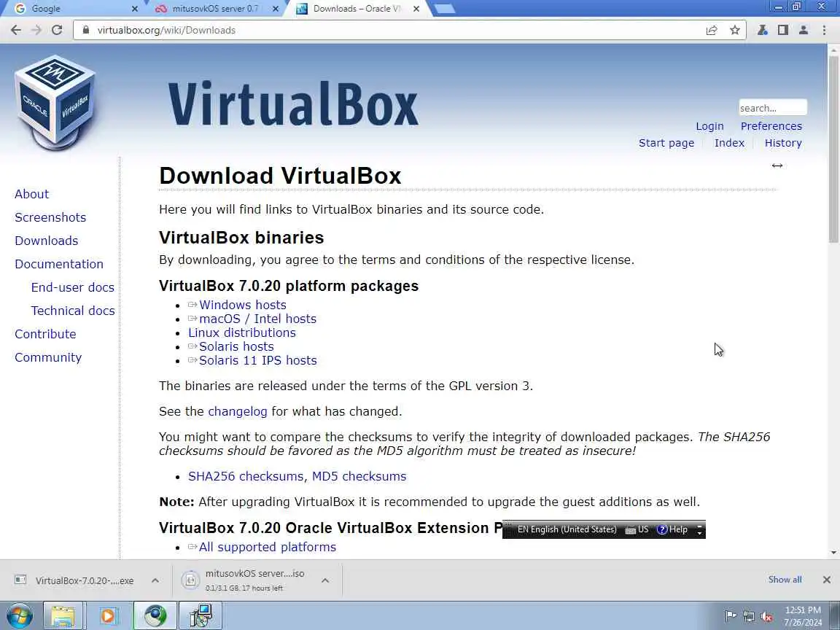This screenshot has width=840, height=630.
Task: Click the browser forward arrow
Action: click(x=36, y=30)
